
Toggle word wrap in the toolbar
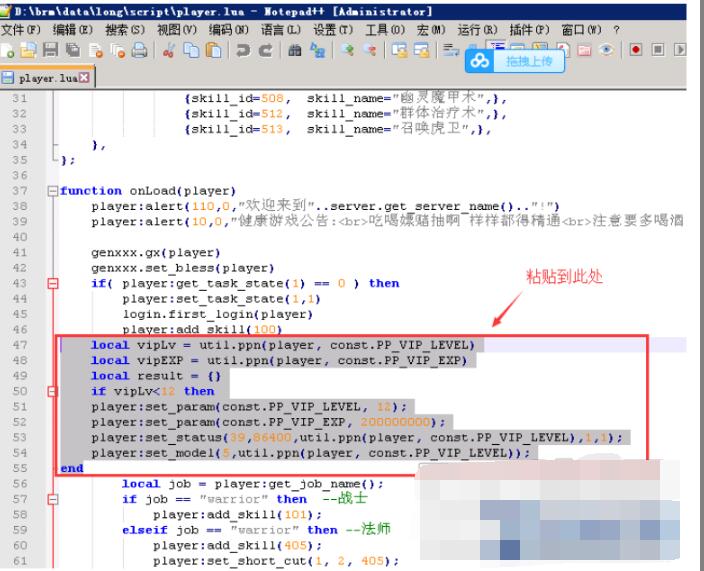coord(447,49)
